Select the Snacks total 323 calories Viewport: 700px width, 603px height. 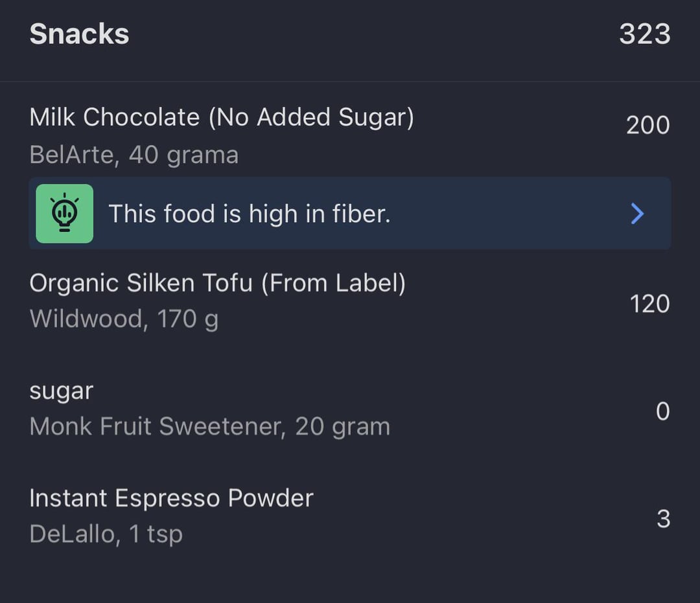645,34
